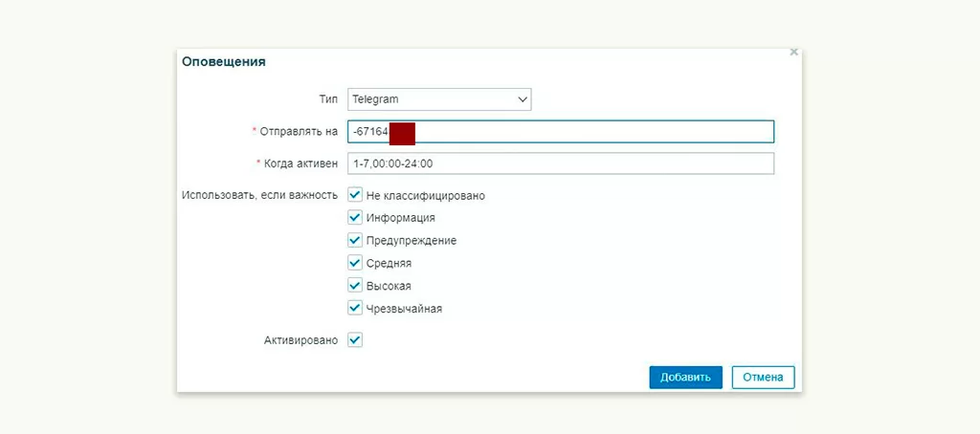980x434 pixels.
Task: Click the Оповещения dialog title
Action: click(224, 62)
